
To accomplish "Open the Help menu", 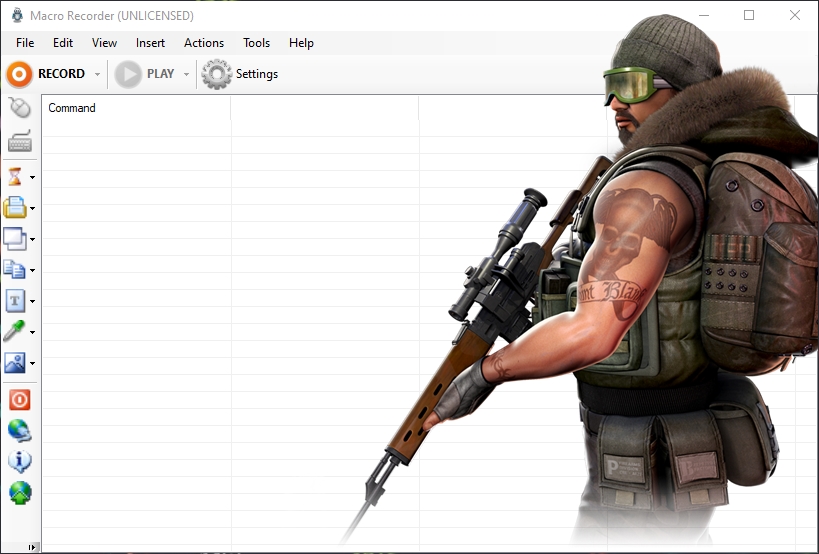I will click(301, 43).
